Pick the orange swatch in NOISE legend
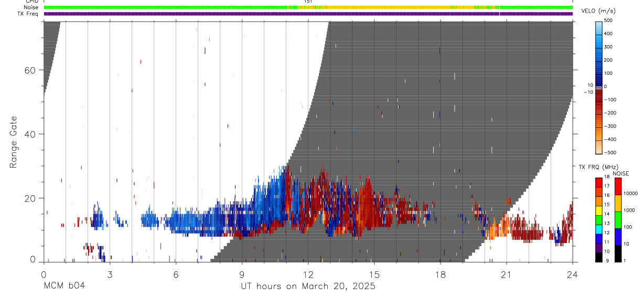Screen dimensions: 644x297 618,203
